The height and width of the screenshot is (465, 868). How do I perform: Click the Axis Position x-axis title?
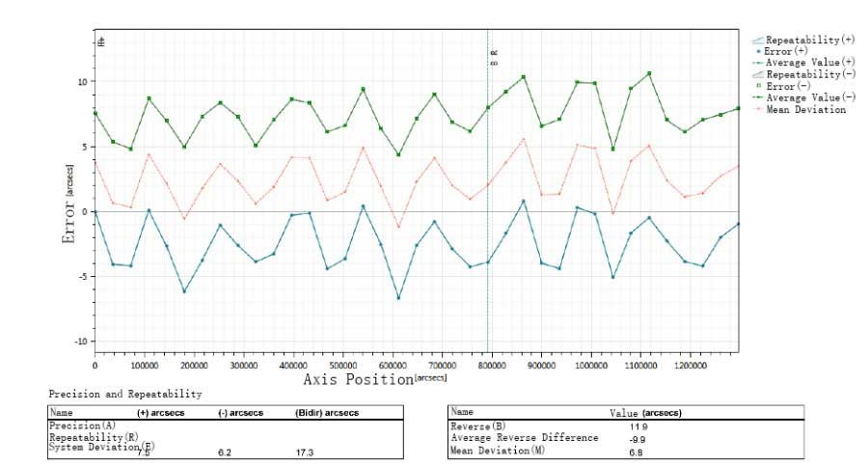[357, 380]
